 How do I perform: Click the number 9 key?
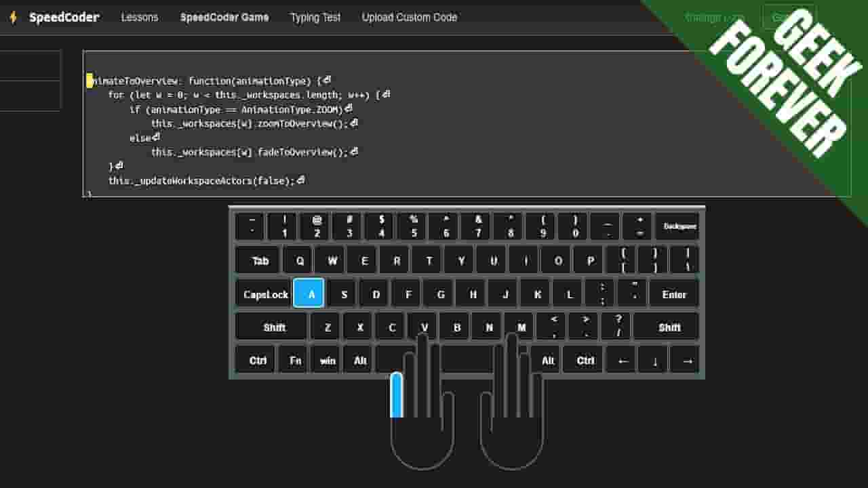542,226
